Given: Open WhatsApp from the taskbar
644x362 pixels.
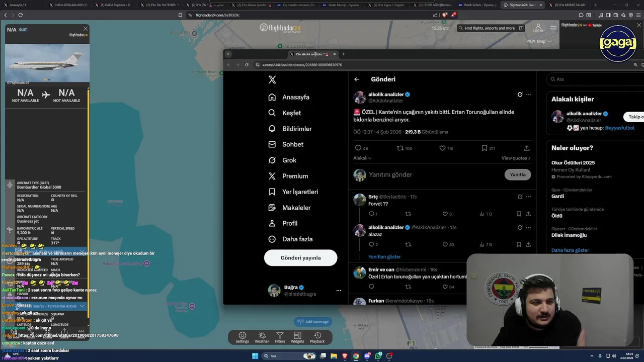Looking at the screenshot, I should [378, 356].
